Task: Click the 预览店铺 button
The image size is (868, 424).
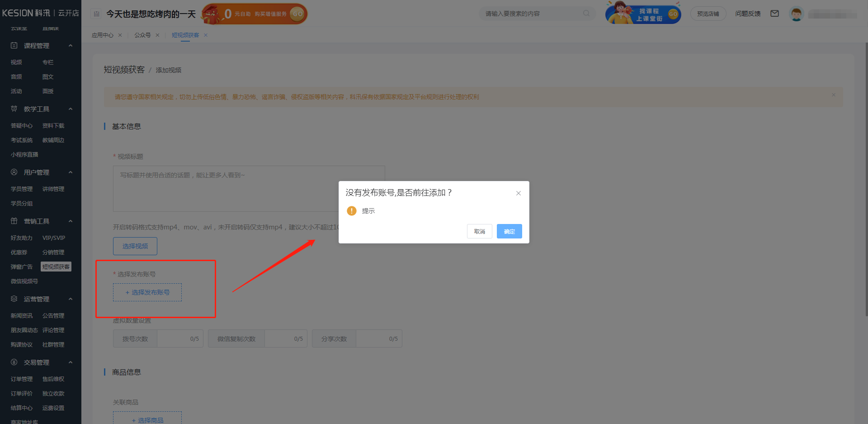Action: pyautogui.click(x=708, y=14)
